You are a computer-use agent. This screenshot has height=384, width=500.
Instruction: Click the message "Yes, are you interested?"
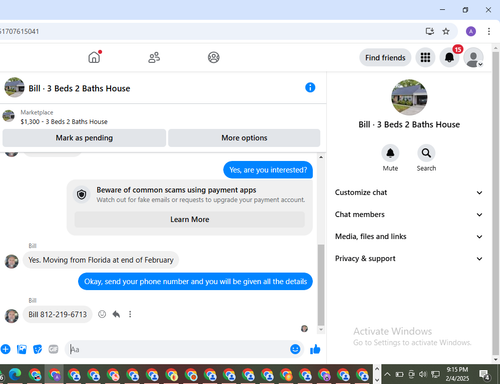(x=268, y=170)
